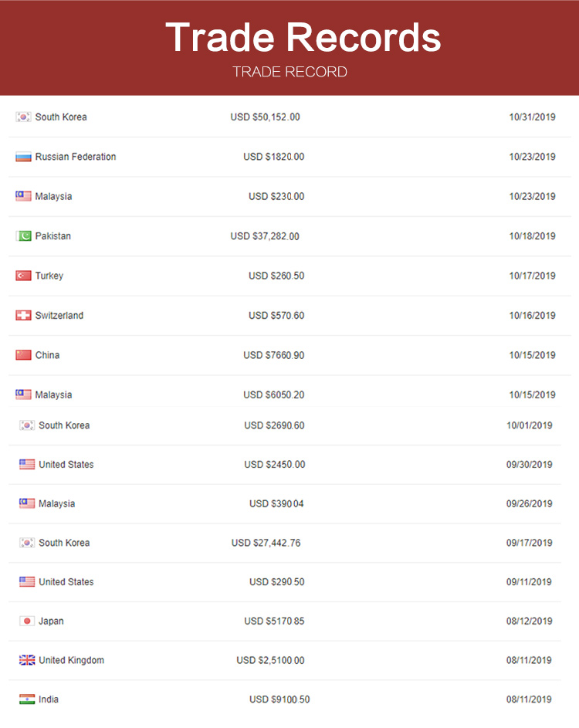This screenshot has width=579, height=728.
Task: Select the Turkey flag icon
Action: (23, 276)
